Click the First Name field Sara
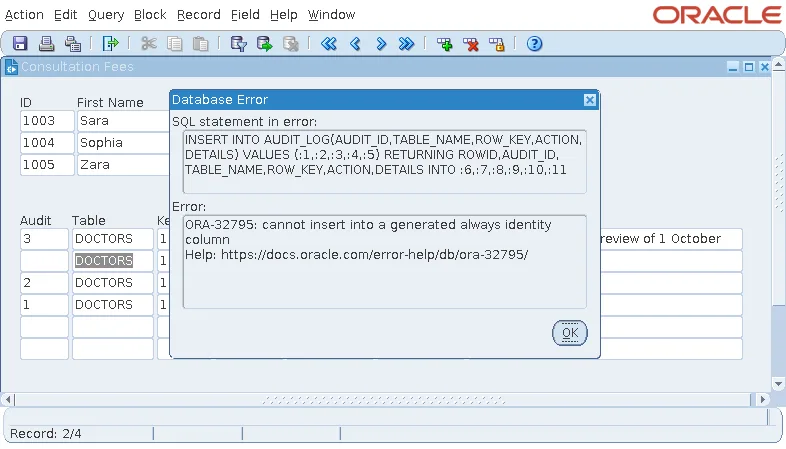Viewport: 786px width, 449px height. 123,121
